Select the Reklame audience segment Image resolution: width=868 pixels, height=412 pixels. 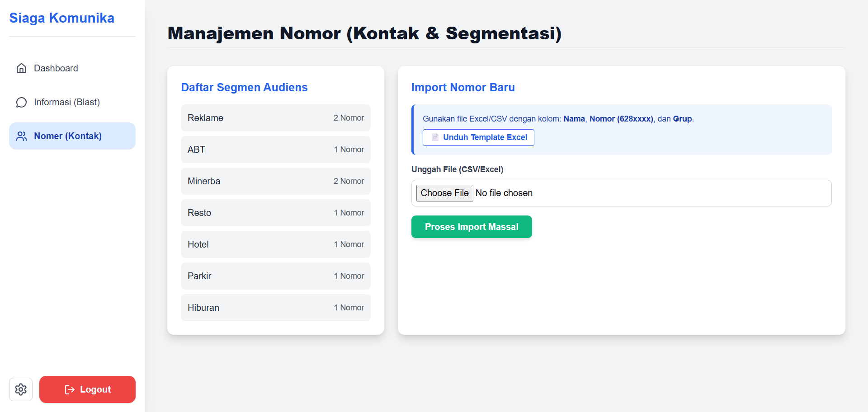click(x=275, y=118)
